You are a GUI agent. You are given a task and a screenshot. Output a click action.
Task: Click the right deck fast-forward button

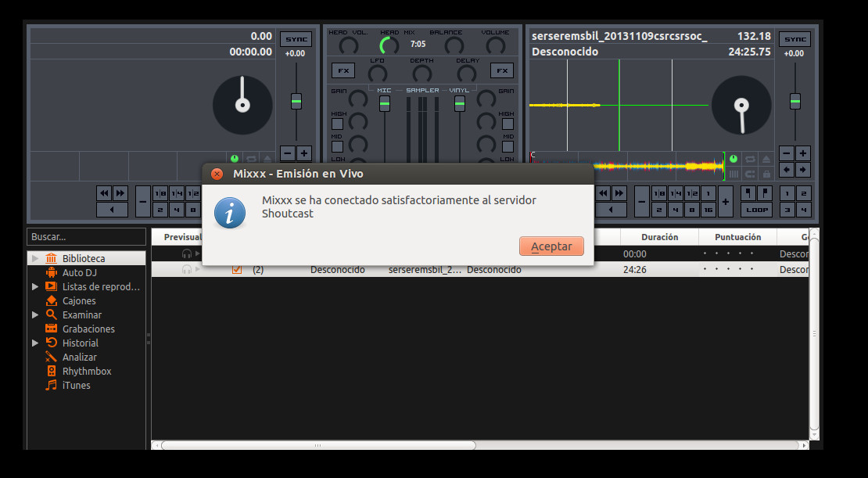[619, 192]
